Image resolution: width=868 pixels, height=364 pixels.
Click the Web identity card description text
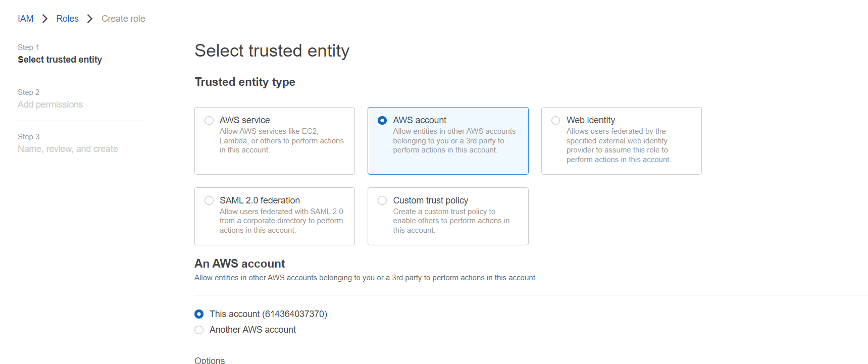pos(619,145)
